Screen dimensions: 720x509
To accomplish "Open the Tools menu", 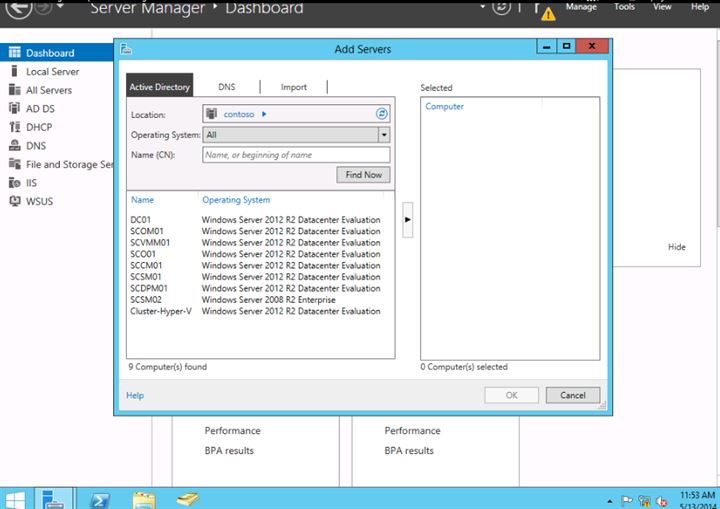I will pyautogui.click(x=624, y=6).
